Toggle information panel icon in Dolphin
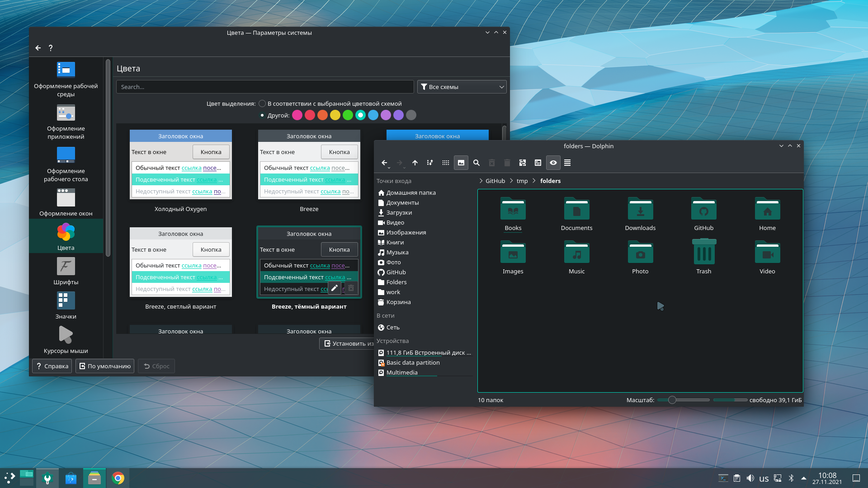This screenshot has height=488, width=868. [538, 163]
